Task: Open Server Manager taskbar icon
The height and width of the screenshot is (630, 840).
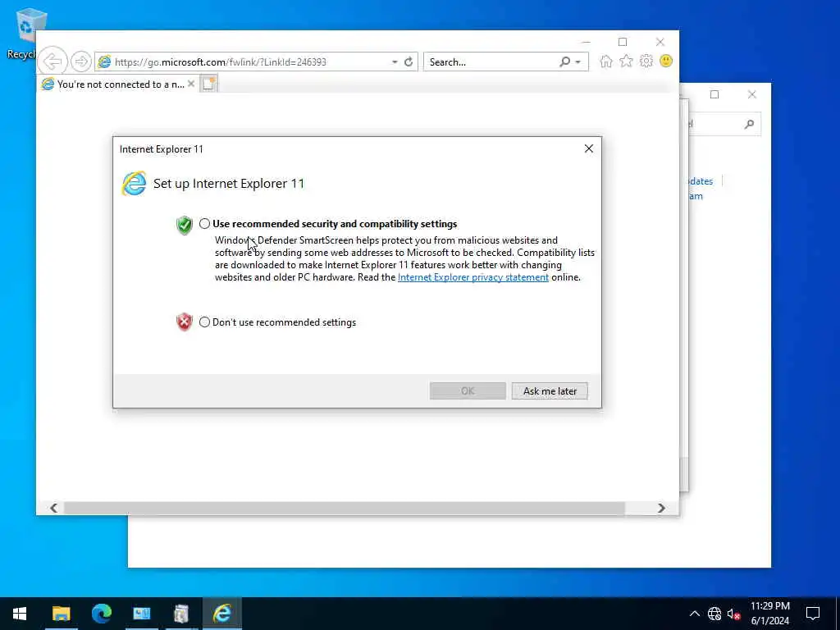Action: coord(141,614)
